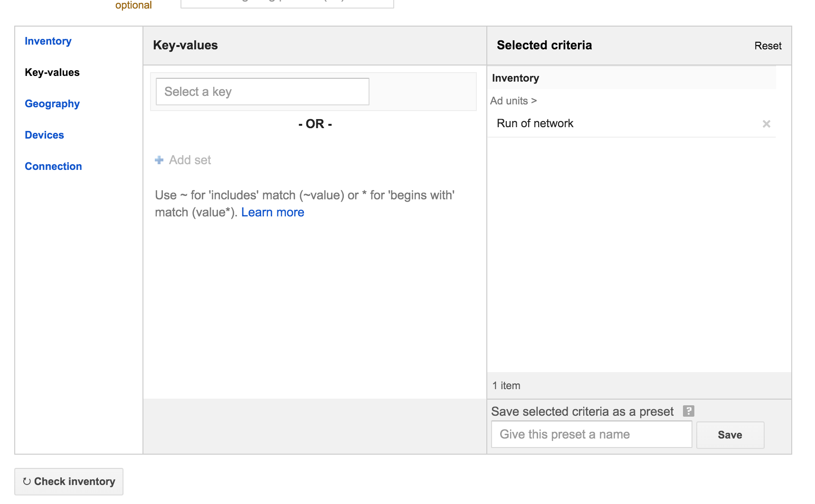This screenshot has width=815, height=504.
Task: Click the refresh icon in Check inventory
Action: 27,482
